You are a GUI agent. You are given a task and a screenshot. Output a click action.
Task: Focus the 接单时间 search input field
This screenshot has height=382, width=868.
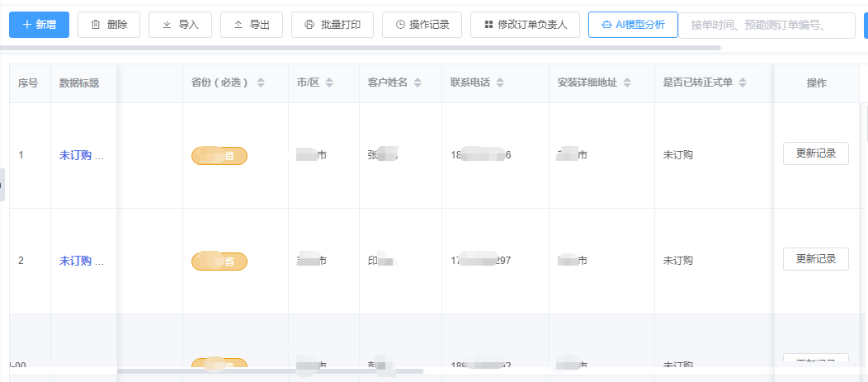pyautogui.click(x=767, y=25)
